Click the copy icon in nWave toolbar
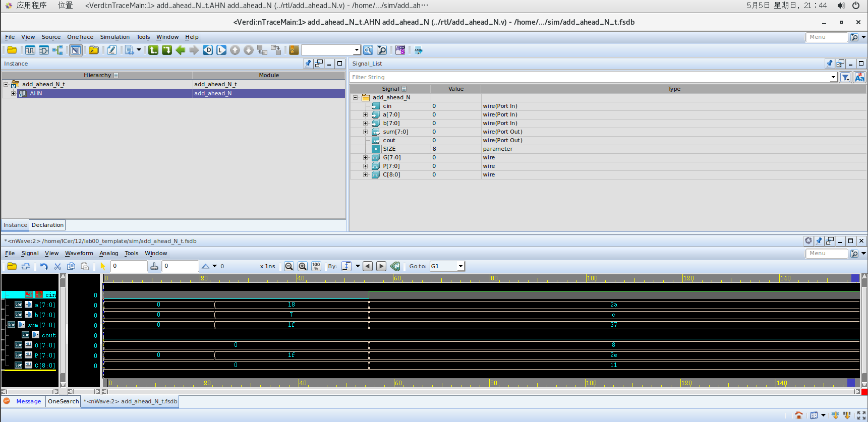Viewport: 868px width, 422px height. (x=71, y=266)
